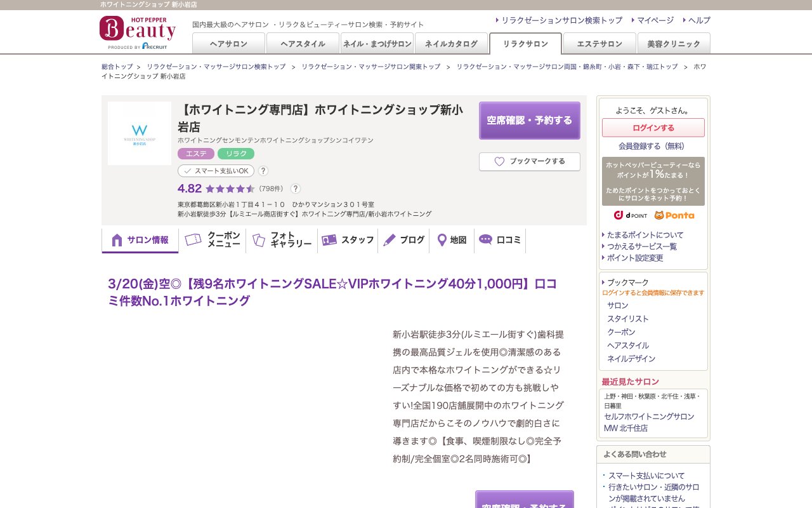812x508 pixels.
Task: Switch to the エステサロン tab
Action: tap(599, 43)
